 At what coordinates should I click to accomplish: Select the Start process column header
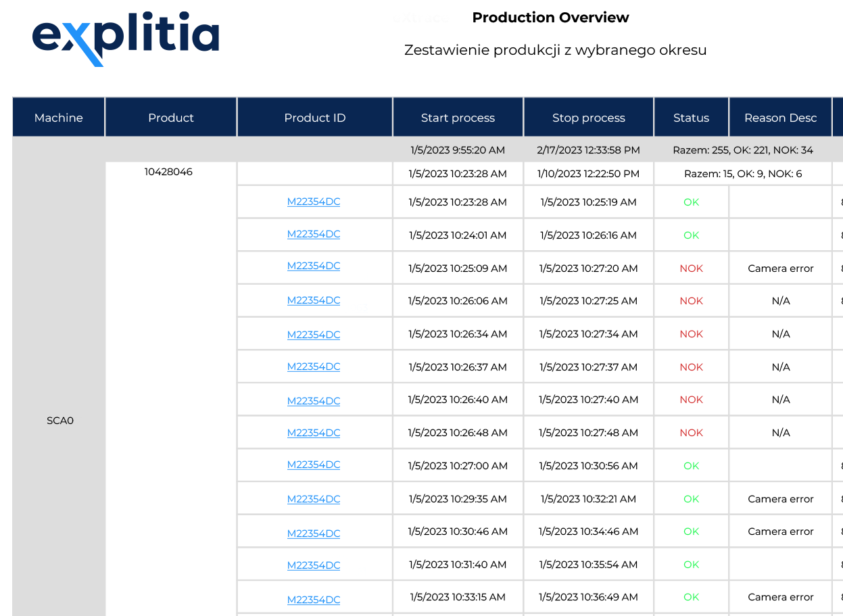point(458,118)
